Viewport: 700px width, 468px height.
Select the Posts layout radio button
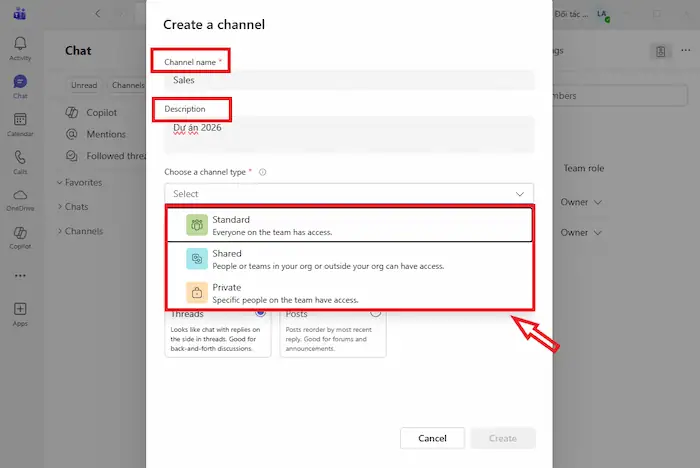click(x=375, y=313)
